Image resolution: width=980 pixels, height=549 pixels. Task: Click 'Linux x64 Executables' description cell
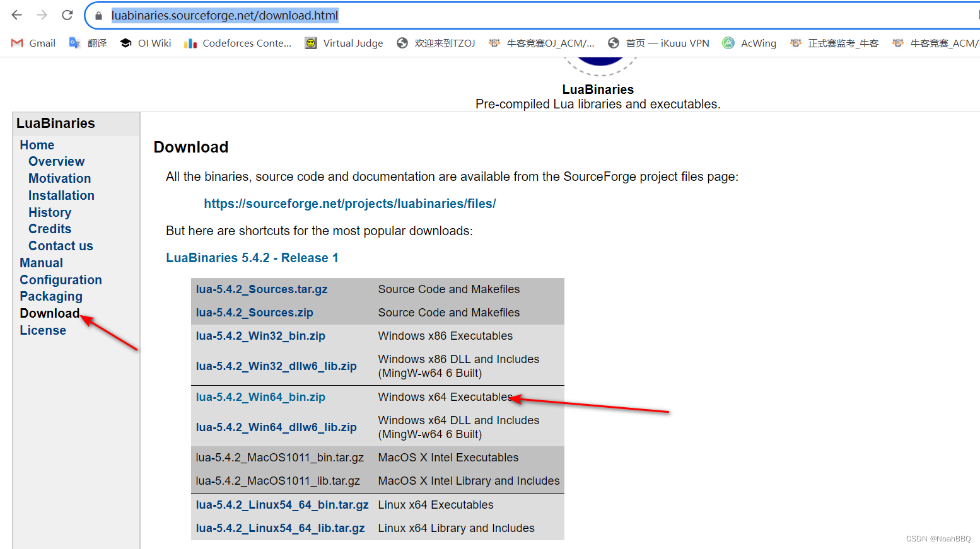436,505
